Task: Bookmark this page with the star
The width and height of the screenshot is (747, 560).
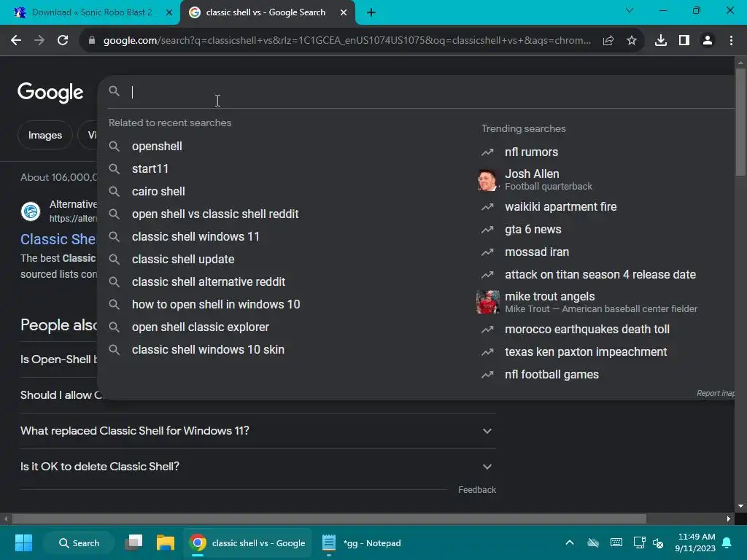Action: (x=632, y=41)
